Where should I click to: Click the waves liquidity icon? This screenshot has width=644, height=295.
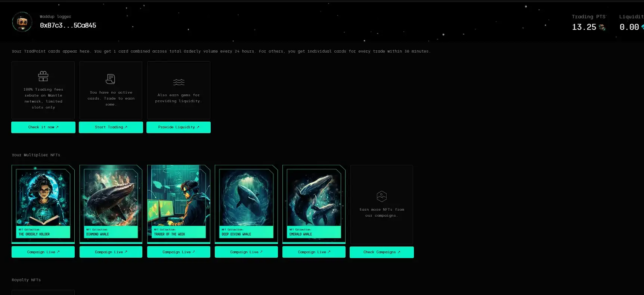tap(179, 82)
